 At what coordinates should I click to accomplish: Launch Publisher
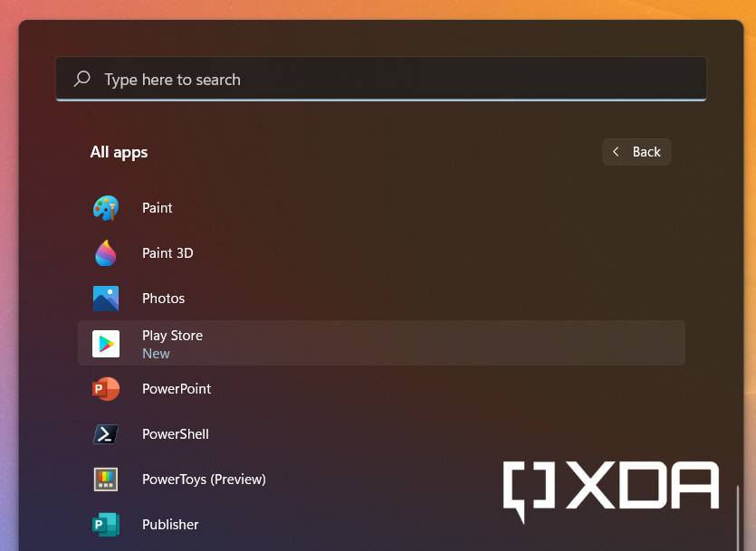(x=170, y=525)
